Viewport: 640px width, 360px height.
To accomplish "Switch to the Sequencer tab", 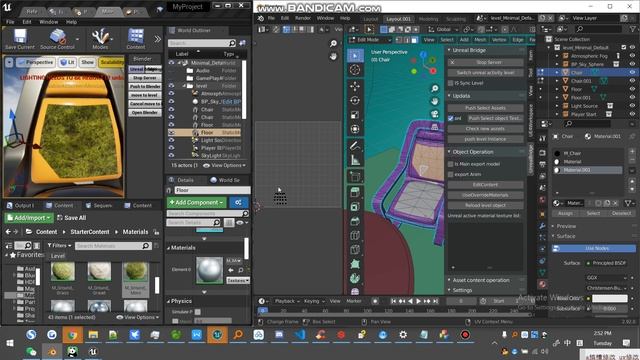I will pyautogui.click(x=99, y=205).
